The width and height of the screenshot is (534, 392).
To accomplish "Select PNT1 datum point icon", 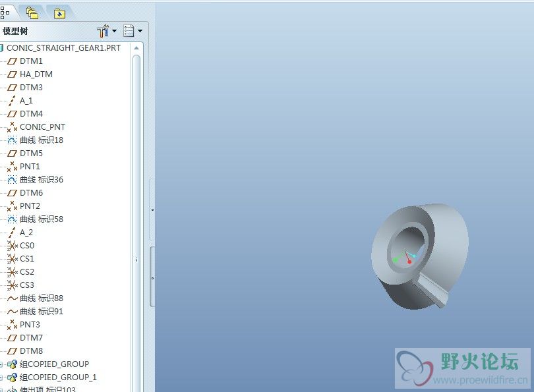I will click(13, 167).
